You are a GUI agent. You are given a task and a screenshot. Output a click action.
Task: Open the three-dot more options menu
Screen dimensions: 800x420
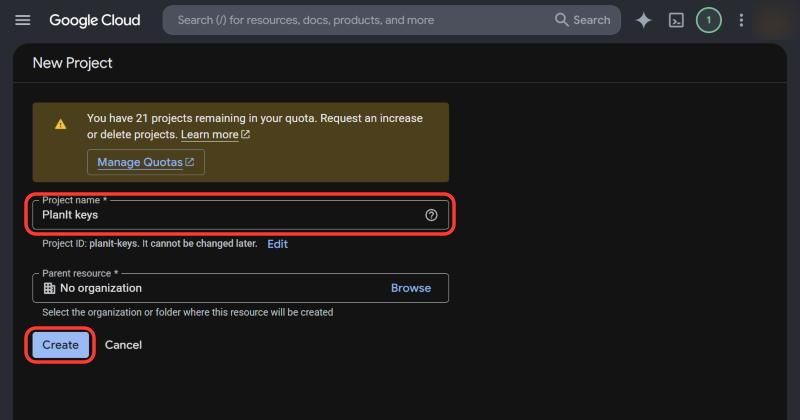(741, 20)
